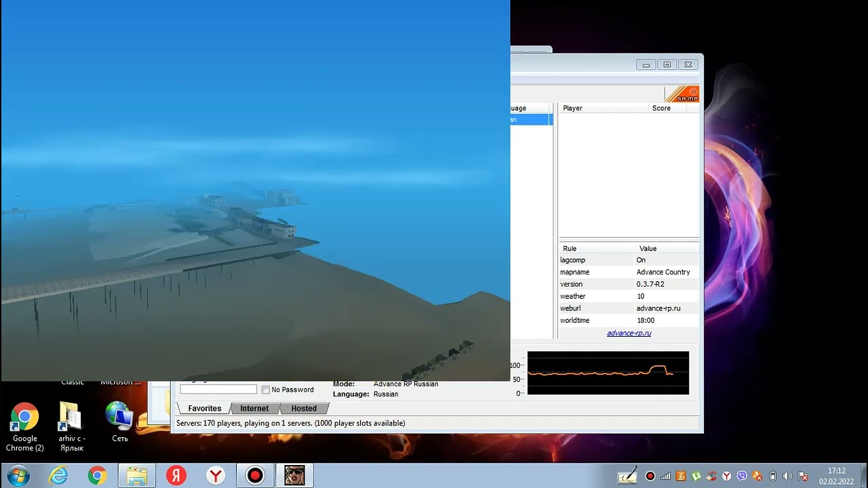
Task: Minimize the SA-MP launcher window
Action: [x=646, y=64]
